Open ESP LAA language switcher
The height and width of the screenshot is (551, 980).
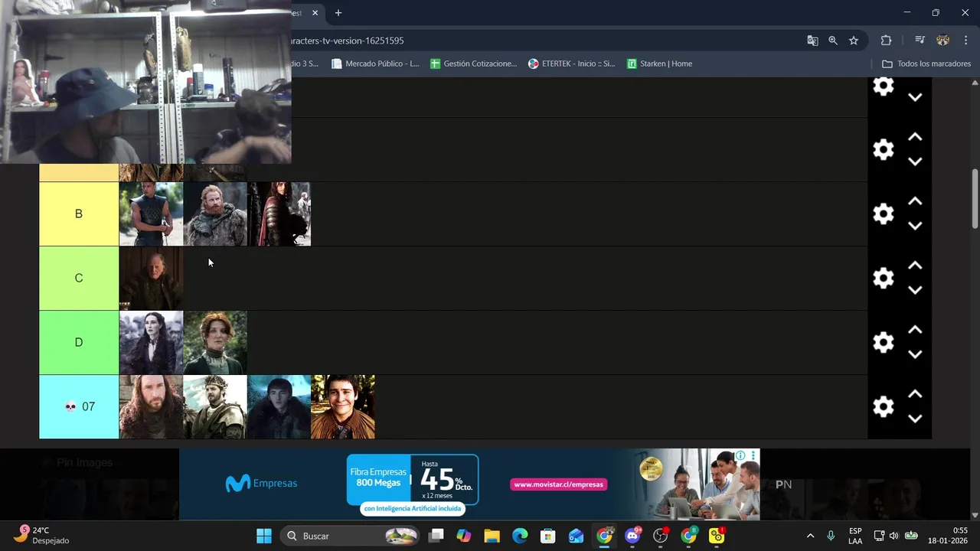pyautogui.click(x=855, y=536)
